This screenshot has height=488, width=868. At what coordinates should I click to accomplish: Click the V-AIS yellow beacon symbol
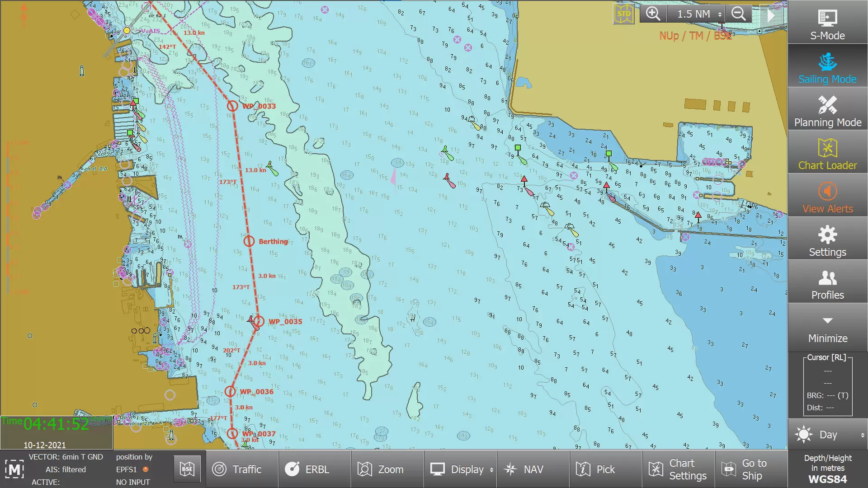pos(127,31)
